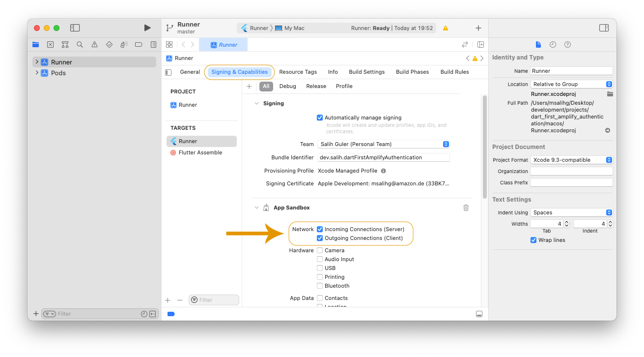Show the History inspector
The height and width of the screenshot is (357, 644).
[553, 44]
